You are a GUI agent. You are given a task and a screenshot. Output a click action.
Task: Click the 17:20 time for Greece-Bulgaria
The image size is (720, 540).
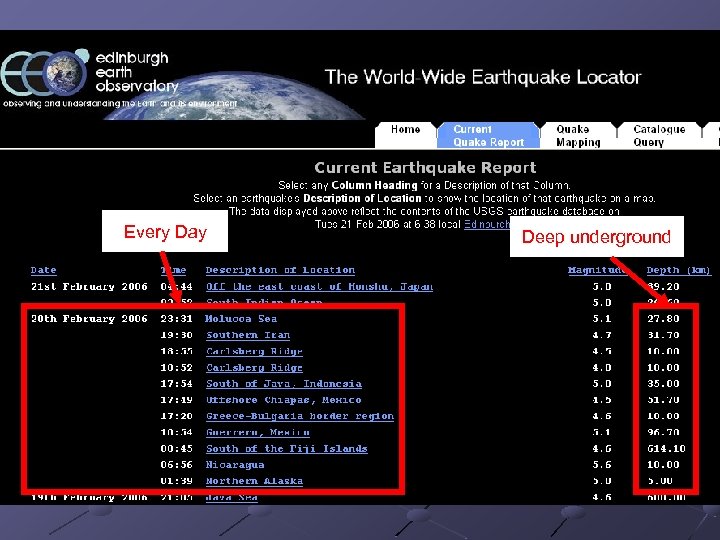point(176,416)
